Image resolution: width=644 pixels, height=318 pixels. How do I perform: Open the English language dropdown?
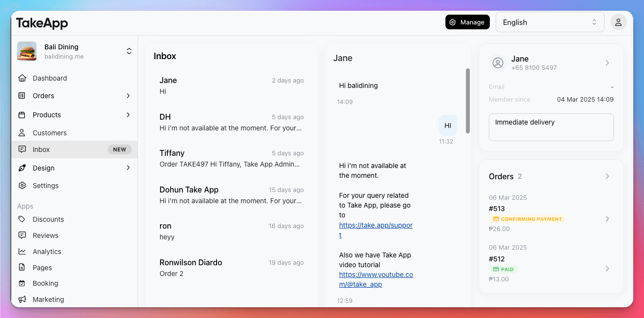(x=550, y=22)
